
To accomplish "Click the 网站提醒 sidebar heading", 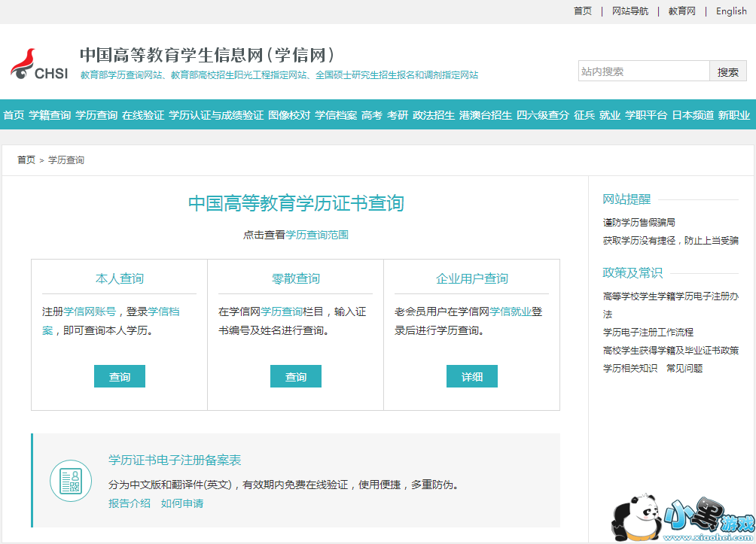I will point(626,199).
